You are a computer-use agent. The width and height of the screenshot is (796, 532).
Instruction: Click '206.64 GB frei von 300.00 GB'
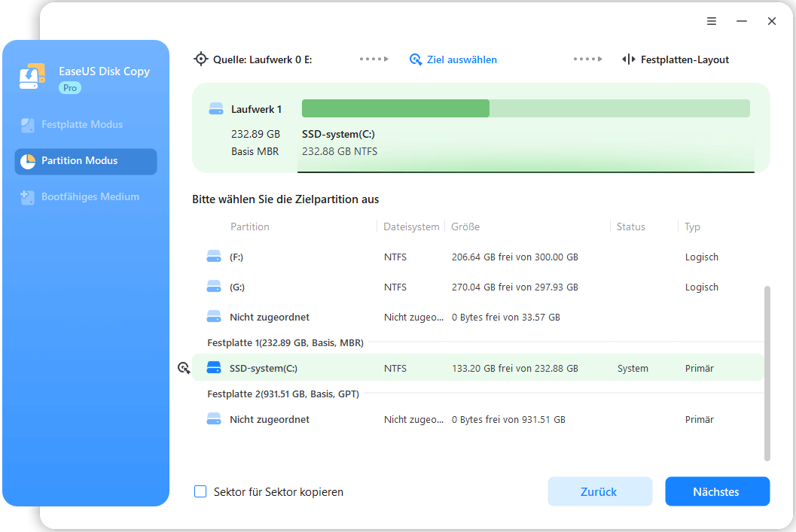(x=515, y=257)
